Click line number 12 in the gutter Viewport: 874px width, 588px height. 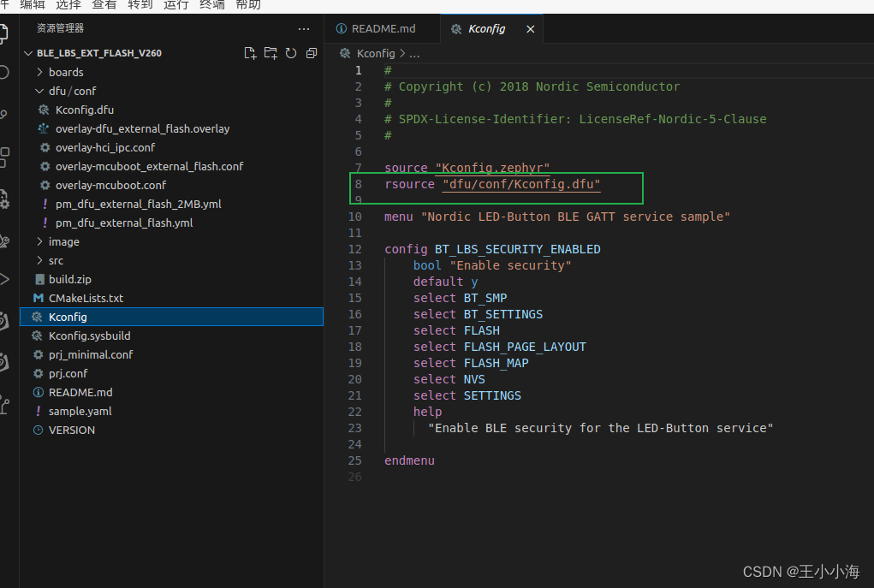tap(355, 249)
